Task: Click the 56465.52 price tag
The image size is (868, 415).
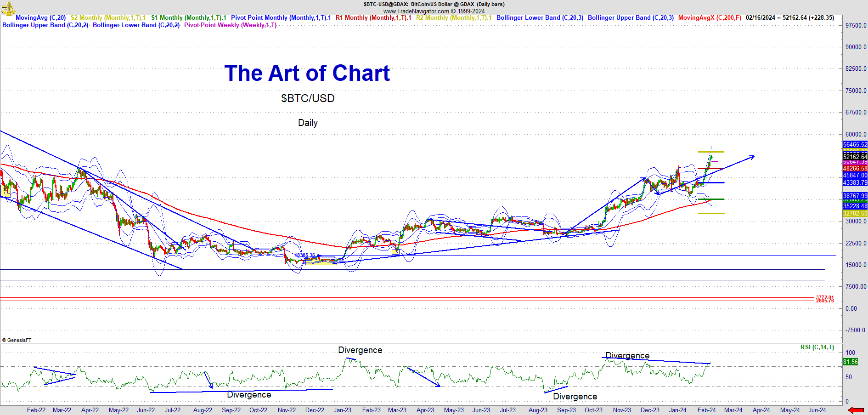Action: pos(855,144)
